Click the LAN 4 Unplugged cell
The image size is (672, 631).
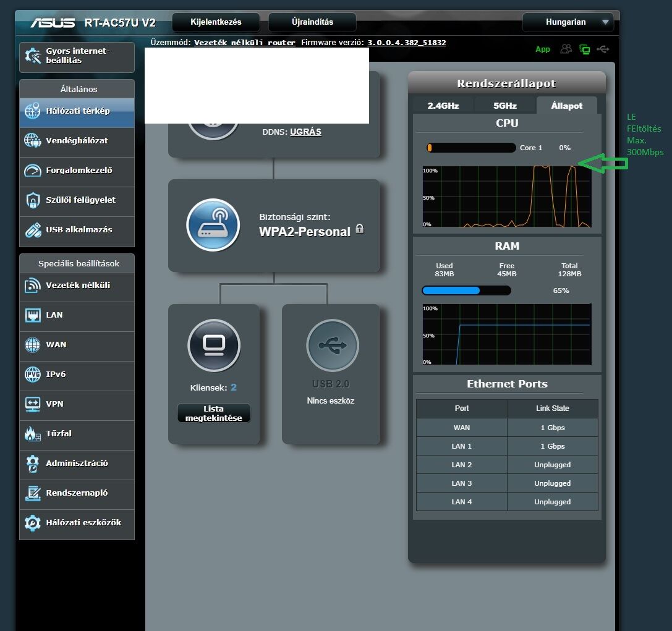553,502
